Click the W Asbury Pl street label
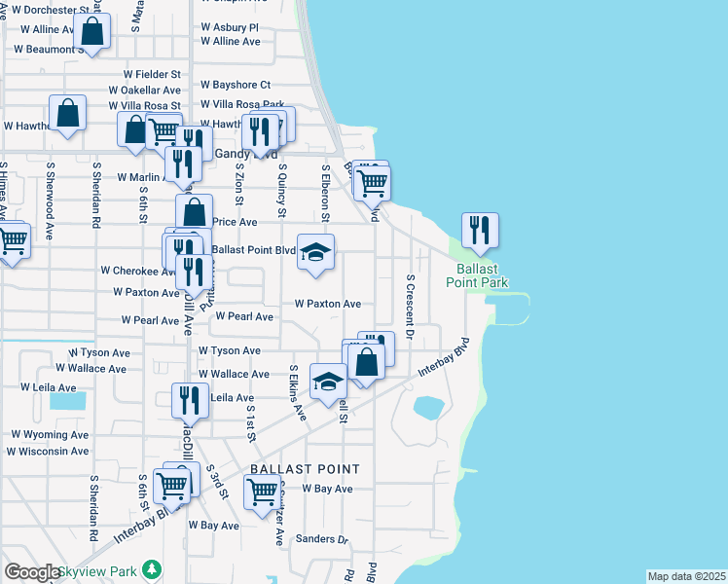 [230, 27]
